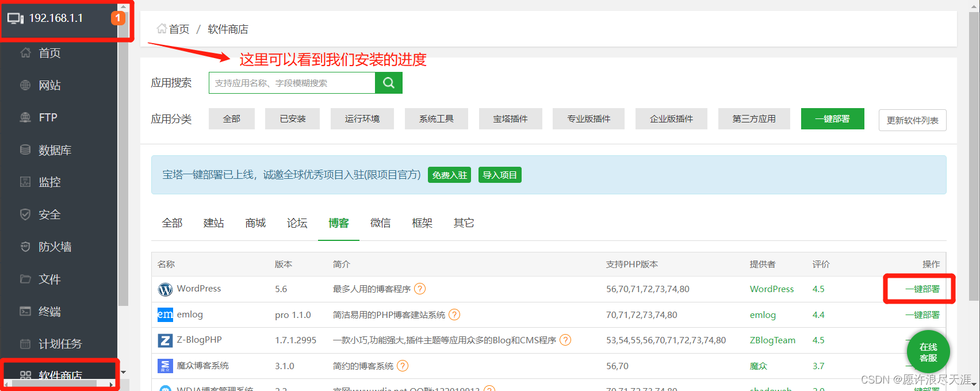Switch to the 全部 project tab

tap(172, 223)
